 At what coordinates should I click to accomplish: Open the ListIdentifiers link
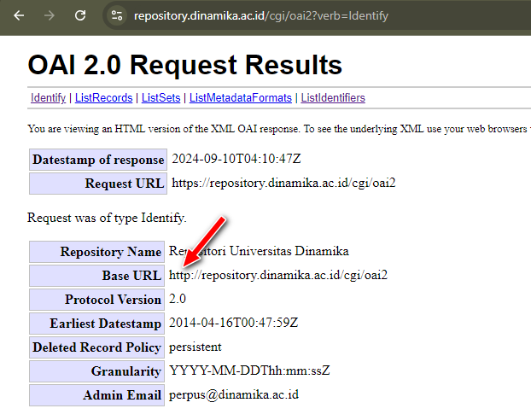(x=333, y=97)
